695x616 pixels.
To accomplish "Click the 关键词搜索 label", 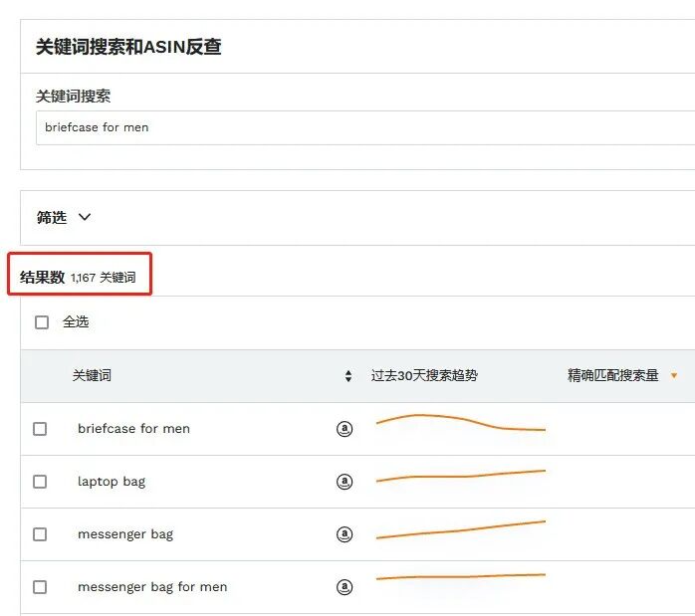I will click(x=73, y=97).
